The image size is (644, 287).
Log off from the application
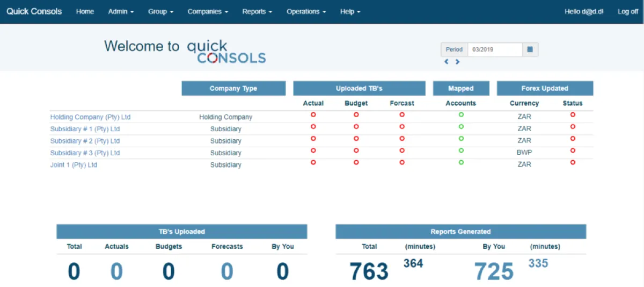628,11
